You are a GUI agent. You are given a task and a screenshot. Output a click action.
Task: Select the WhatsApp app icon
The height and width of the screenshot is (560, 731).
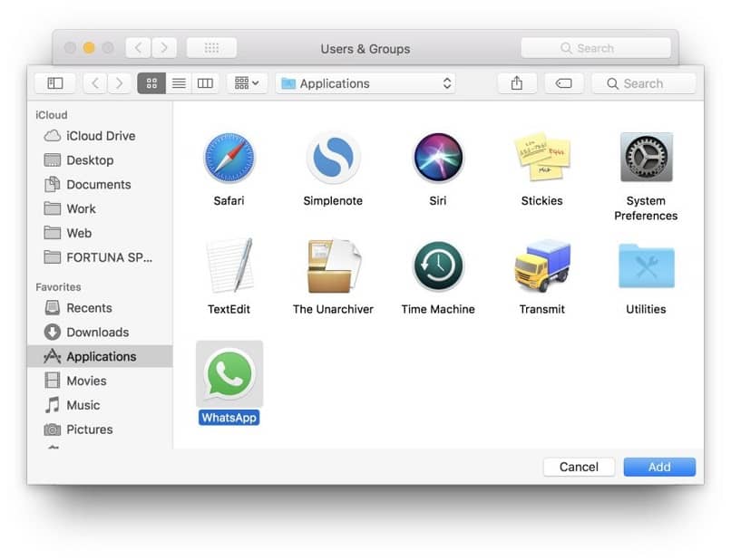tap(229, 374)
